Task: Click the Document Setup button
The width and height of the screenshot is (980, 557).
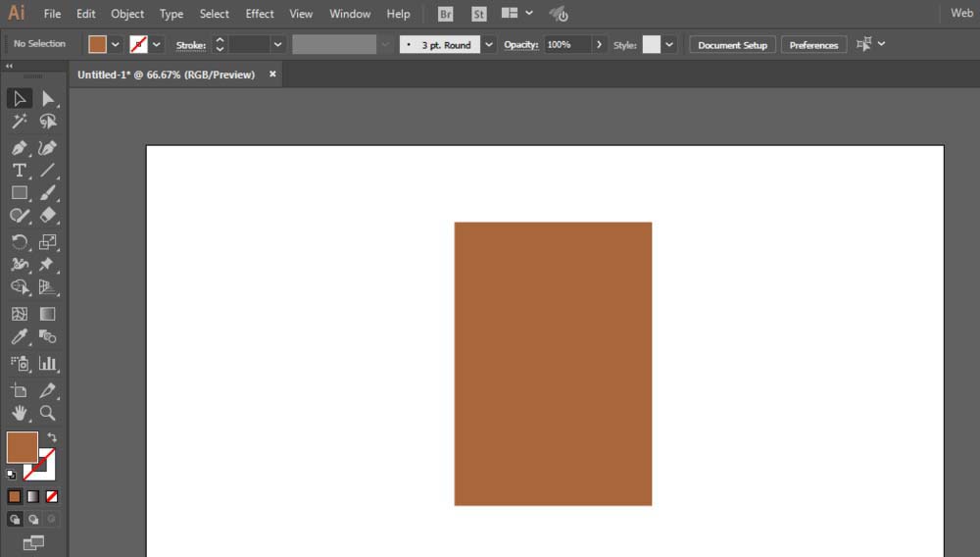Action: 732,45
